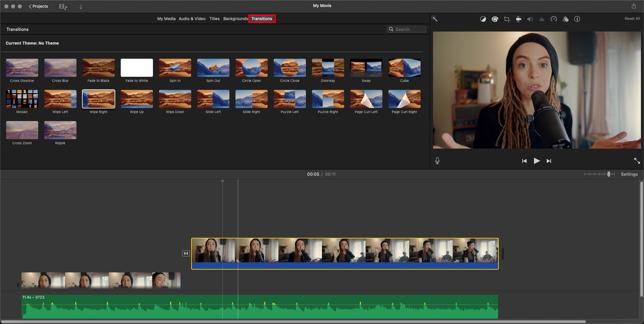Select the Circle Close transition

pos(290,67)
